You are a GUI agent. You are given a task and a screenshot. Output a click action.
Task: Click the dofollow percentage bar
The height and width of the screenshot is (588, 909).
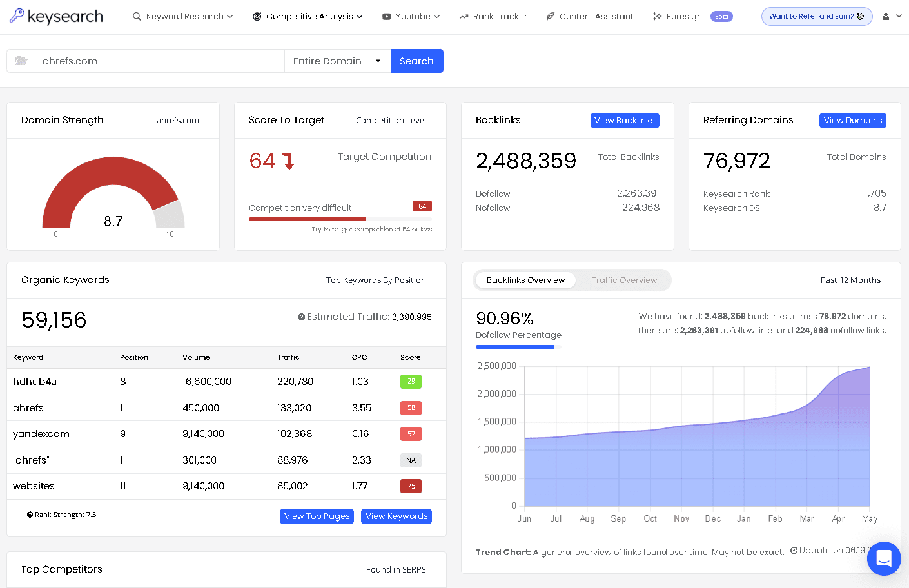[518, 347]
